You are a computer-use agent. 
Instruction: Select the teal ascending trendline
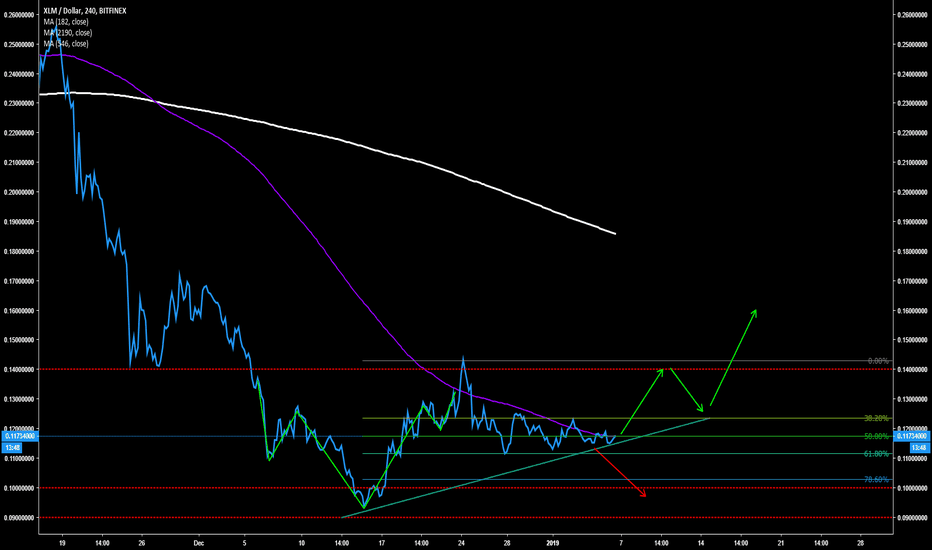click(x=526, y=468)
